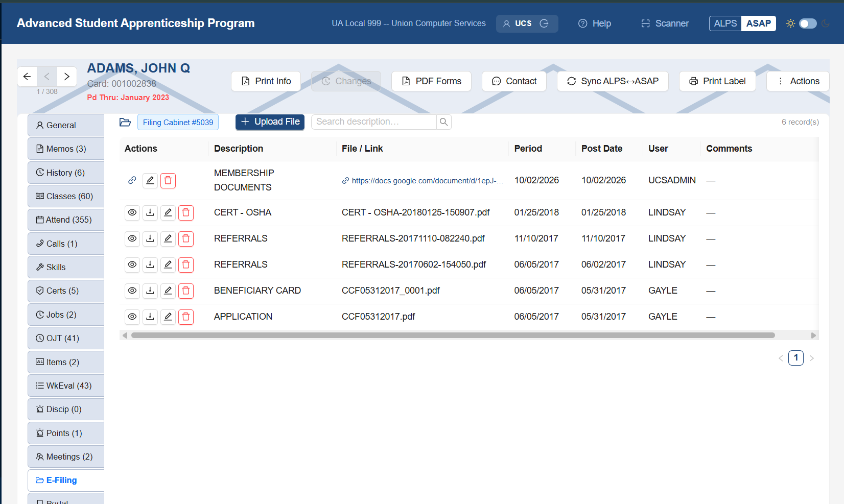Open the docs.google.com document link
Screen dimensions: 844x504
tap(423, 181)
